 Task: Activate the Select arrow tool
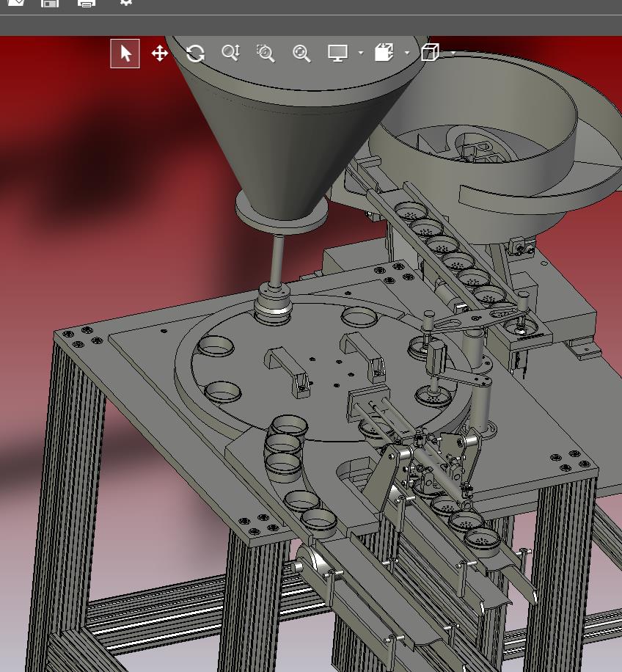tap(125, 54)
